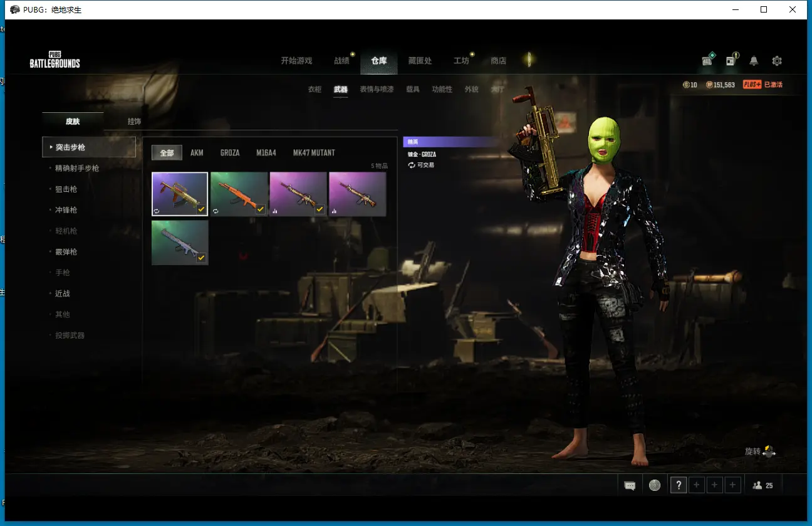This screenshot has height=526, width=812.
Task: Toggle equip checkmark on golden Groza skin
Action: click(x=201, y=209)
